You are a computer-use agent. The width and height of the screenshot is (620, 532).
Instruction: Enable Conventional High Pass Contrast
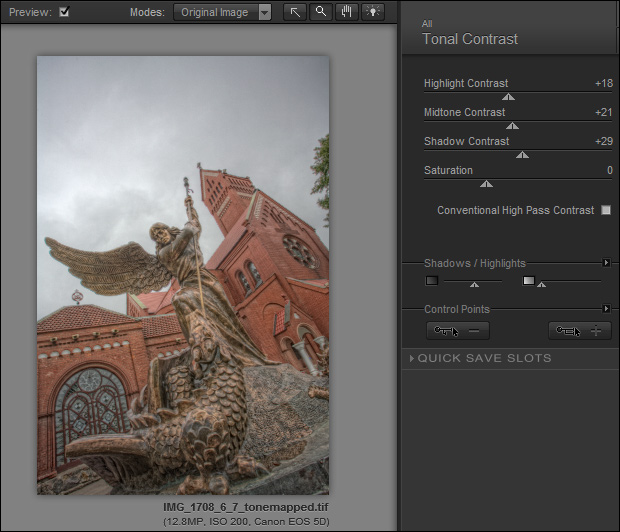(x=606, y=211)
